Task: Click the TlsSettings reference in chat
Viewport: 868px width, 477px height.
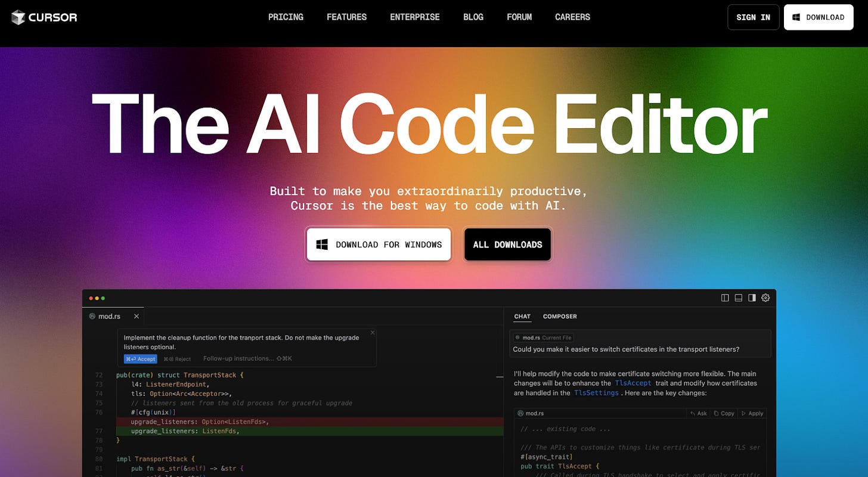Action: (596, 394)
